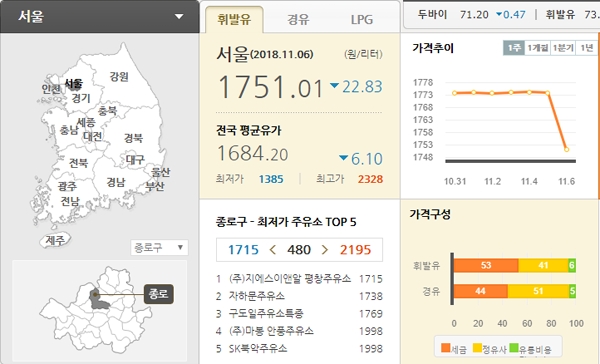
Task: Open the 종로구 district dropdown
Action: tap(159, 247)
